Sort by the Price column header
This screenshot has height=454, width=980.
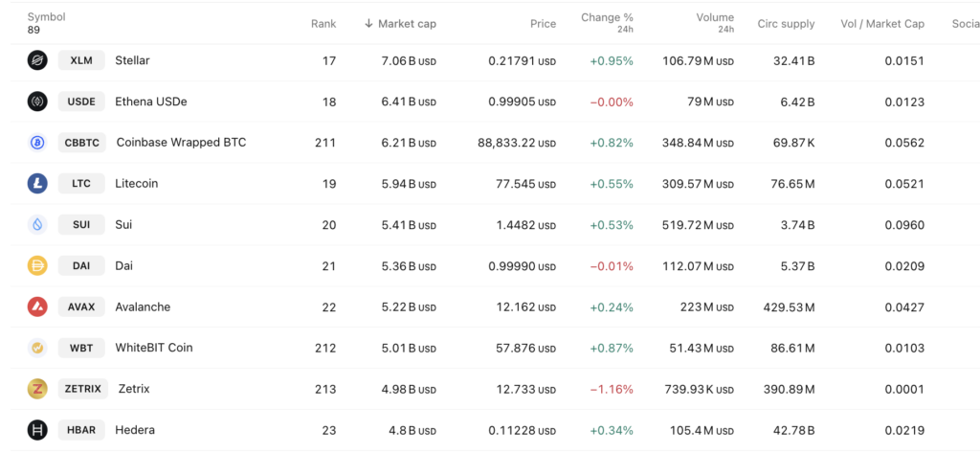(543, 24)
